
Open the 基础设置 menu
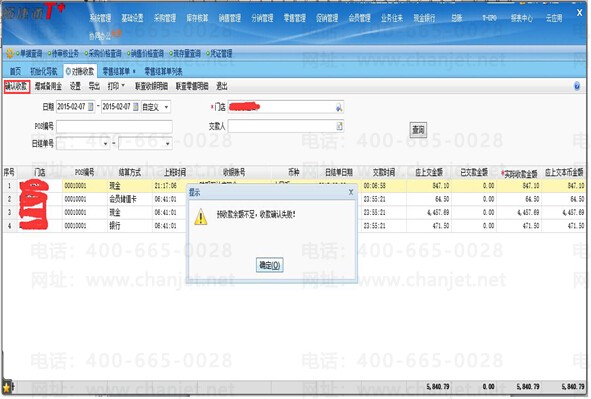click(132, 18)
